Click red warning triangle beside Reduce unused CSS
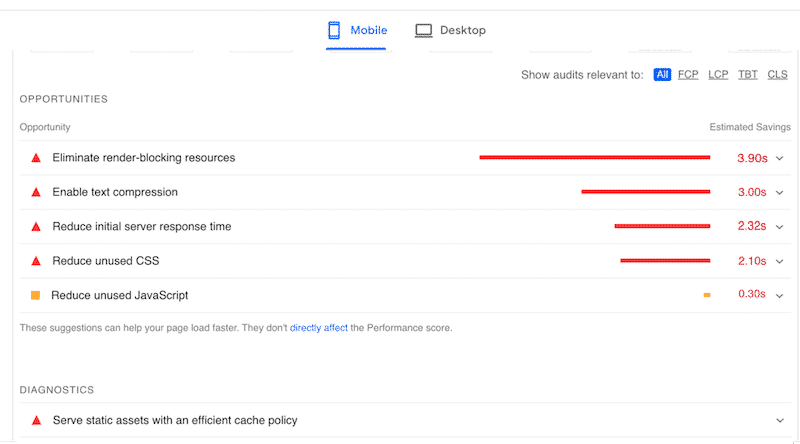Image resolution: width=800 pixels, height=444 pixels. 36,261
